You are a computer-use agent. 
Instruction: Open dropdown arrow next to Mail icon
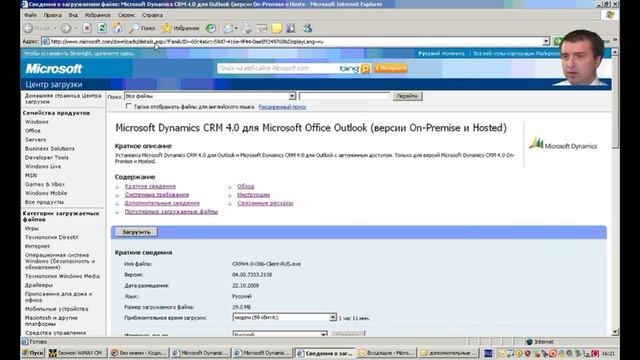coord(236,29)
